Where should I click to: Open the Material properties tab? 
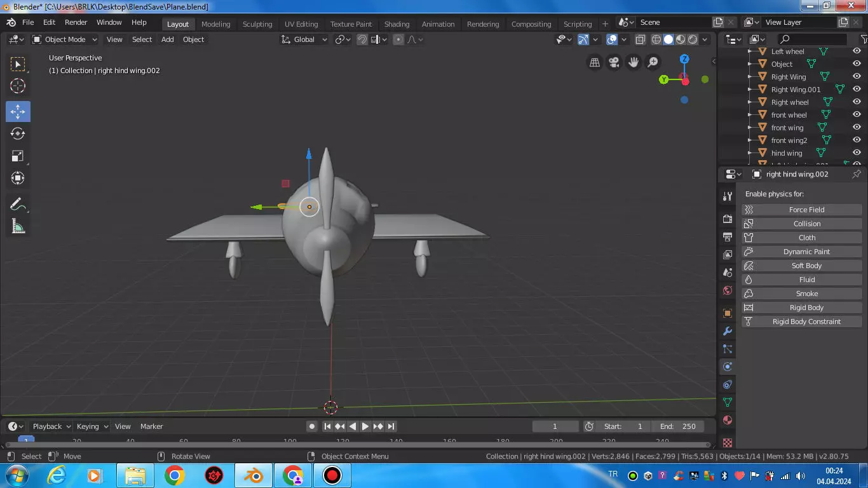pyautogui.click(x=728, y=420)
